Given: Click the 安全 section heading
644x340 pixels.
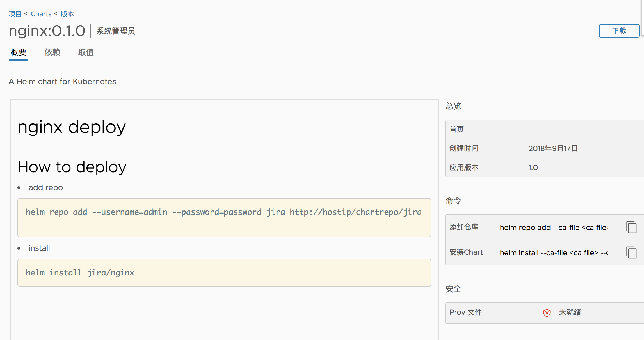Looking at the screenshot, I should pyautogui.click(x=453, y=289).
